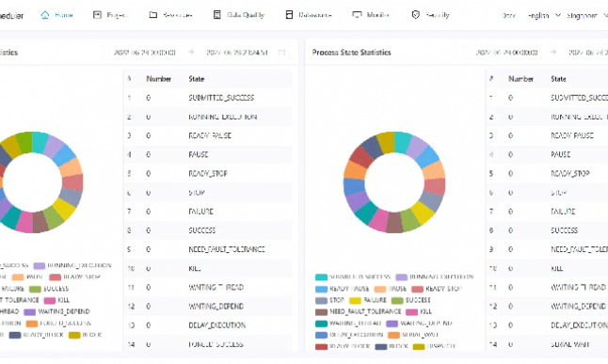This screenshot has width=608, height=364.
Task: Click State column header in left table
Action: pos(196,79)
